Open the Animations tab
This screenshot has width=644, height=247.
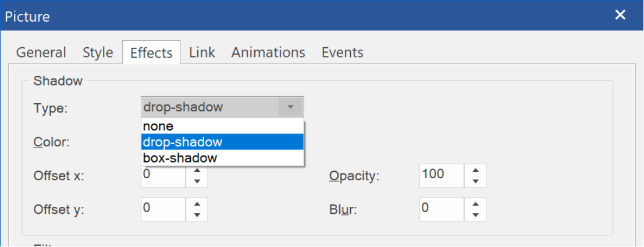coord(268,52)
